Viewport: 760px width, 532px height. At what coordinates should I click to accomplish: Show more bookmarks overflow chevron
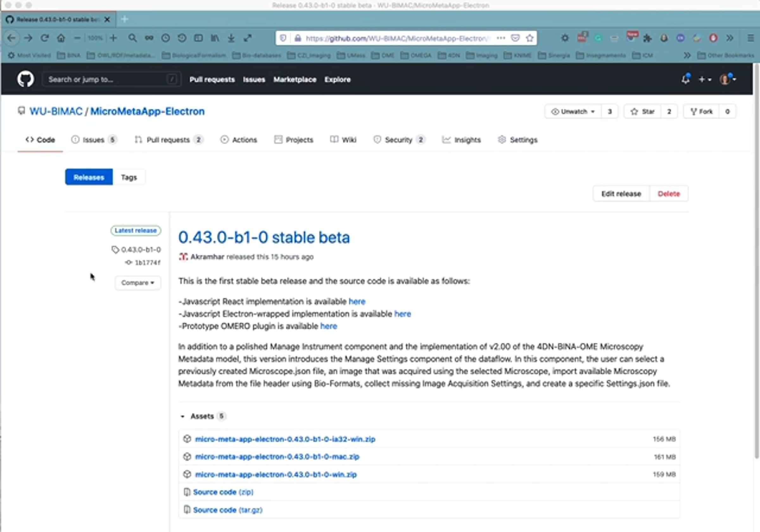point(687,55)
